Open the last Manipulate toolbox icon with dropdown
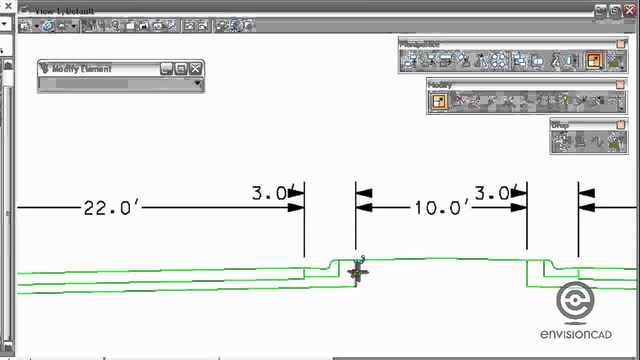640x360 pixels. [x=615, y=61]
